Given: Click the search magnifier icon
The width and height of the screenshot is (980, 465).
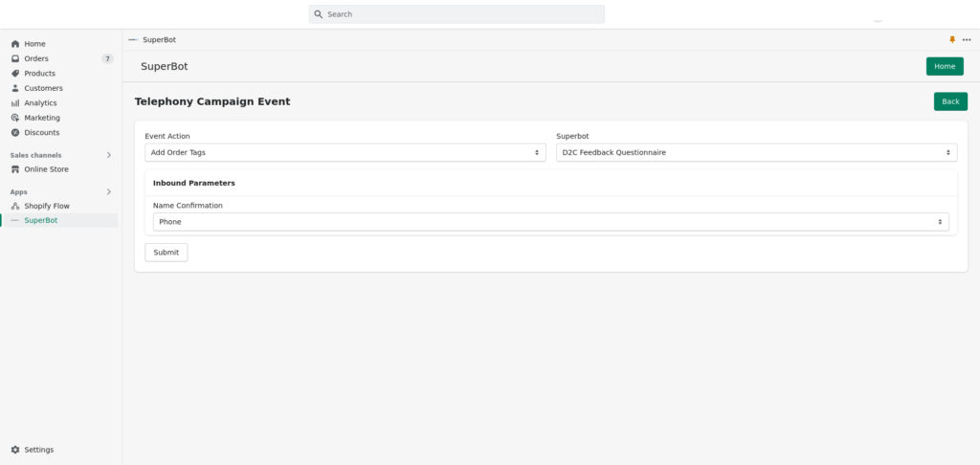Looking at the screenshot, I should pyautogui.click(x=318, y=13).
